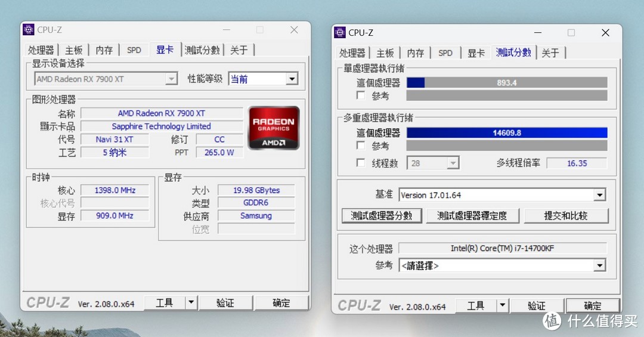Screen dimensions: 644x337
Task: Open 工具 dropdown arrow in right CPU-Z window
Action: click(503, 306)
